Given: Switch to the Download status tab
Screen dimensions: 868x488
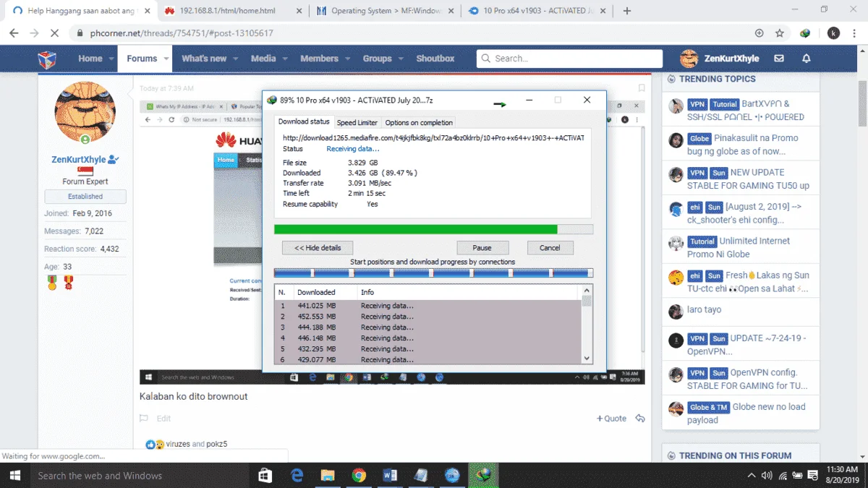Looking at the screenshot, I should [x=304, y=121].
